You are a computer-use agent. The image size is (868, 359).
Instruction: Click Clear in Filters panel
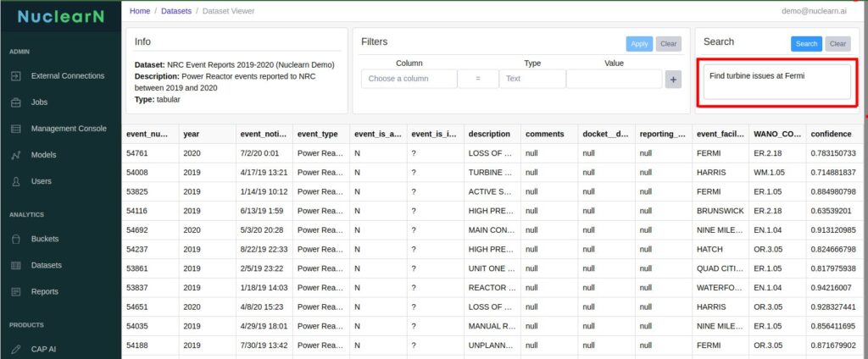(669, 44)
